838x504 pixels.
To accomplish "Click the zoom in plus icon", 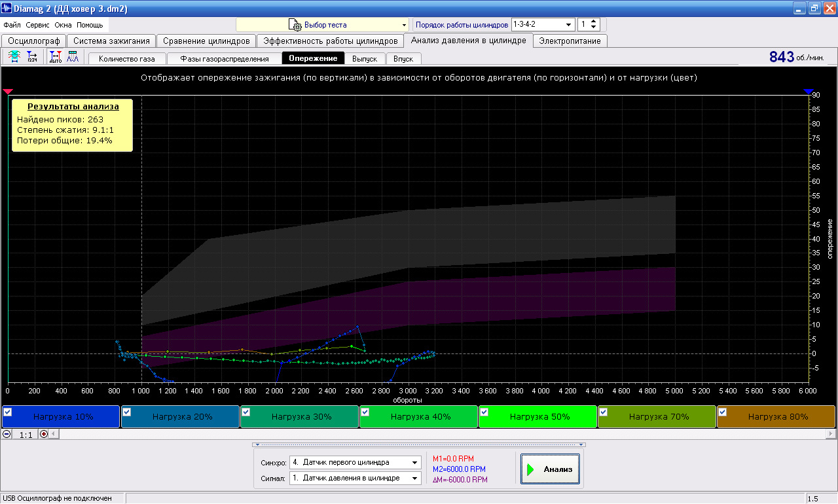I will (45, 433).
